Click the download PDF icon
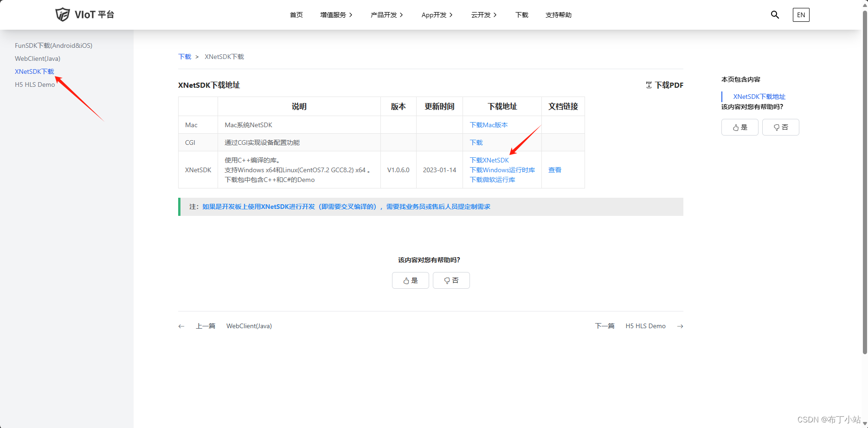The height and width of the screenshot is (428, 868). [649, 85]
